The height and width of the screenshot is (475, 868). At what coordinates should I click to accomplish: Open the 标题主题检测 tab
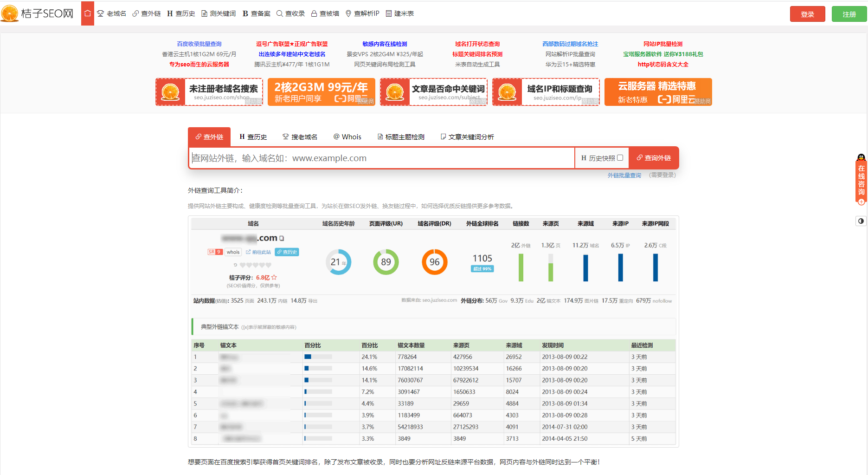400,136
